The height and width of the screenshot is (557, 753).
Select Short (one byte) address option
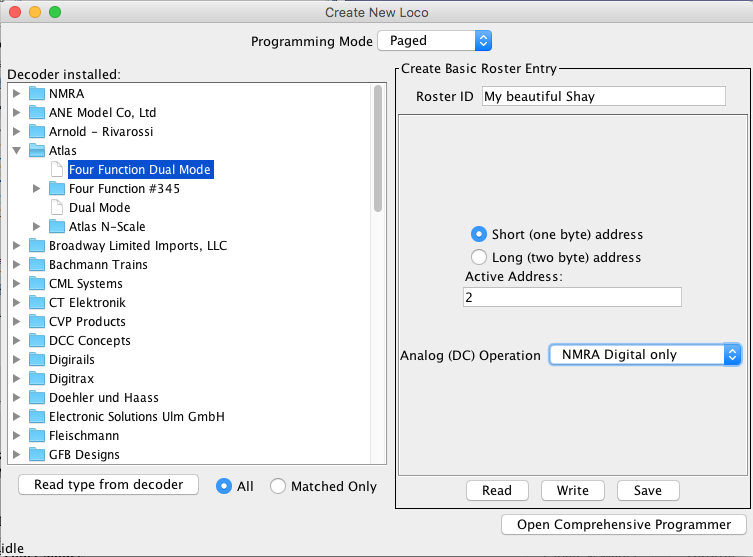click(479, 234)
